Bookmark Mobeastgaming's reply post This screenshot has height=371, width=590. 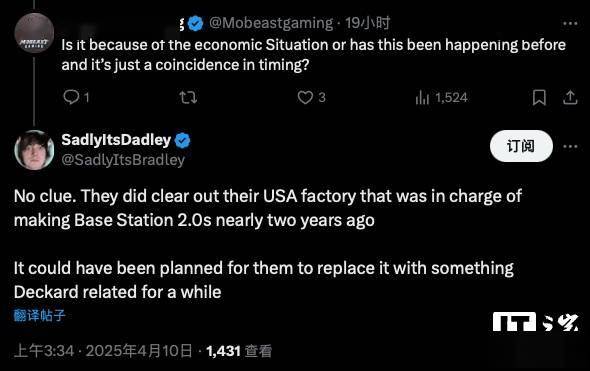point(539,97)
